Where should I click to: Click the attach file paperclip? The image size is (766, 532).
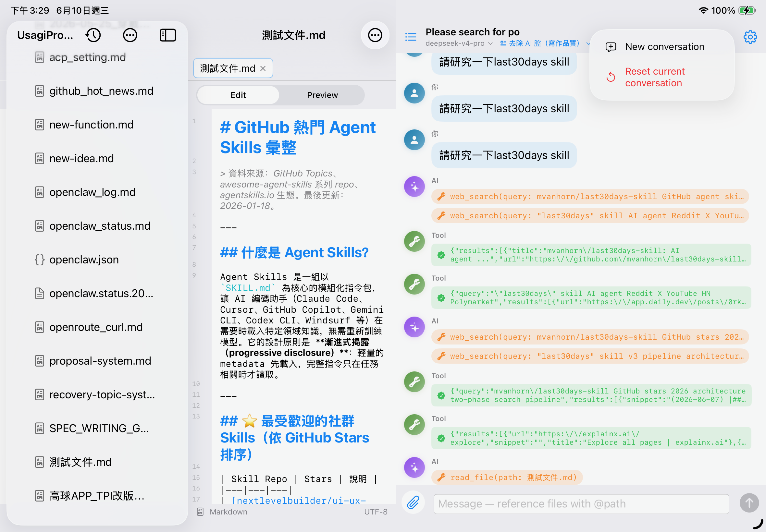tap(413, 503)
